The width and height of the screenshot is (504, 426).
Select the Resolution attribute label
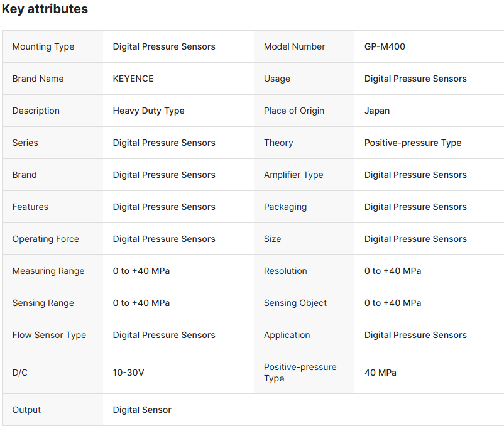point(285,271)
